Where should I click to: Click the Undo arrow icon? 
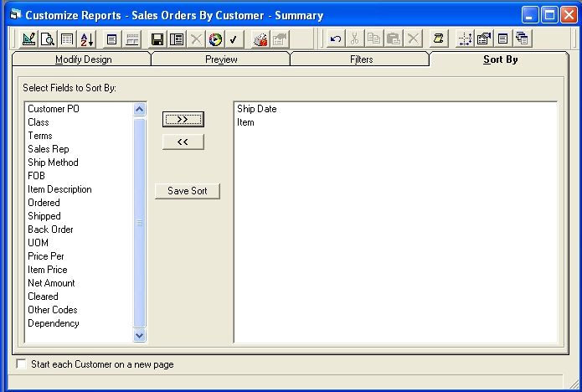[x=336, y=39]
